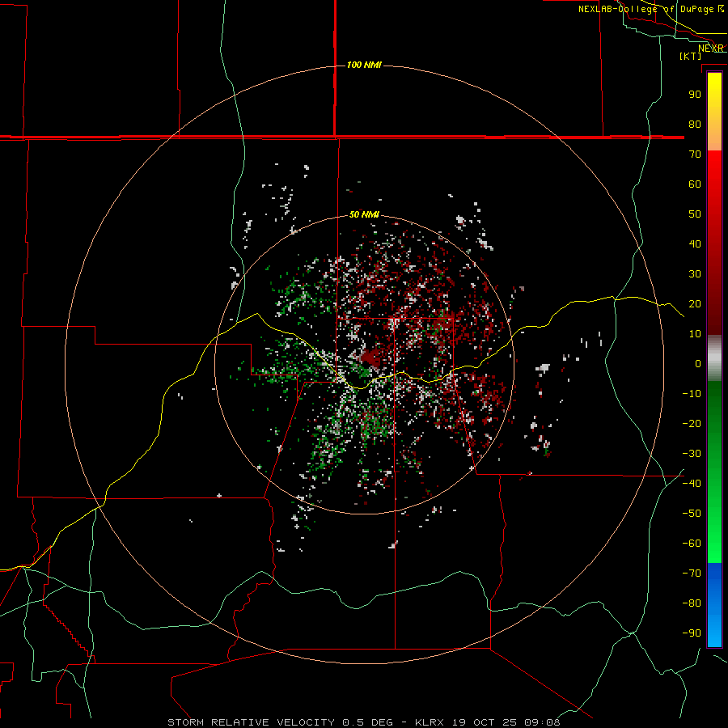Screen dimensions: 728x728
Task: Click the 80 value on the velocity scale
Action: point(695,124)
